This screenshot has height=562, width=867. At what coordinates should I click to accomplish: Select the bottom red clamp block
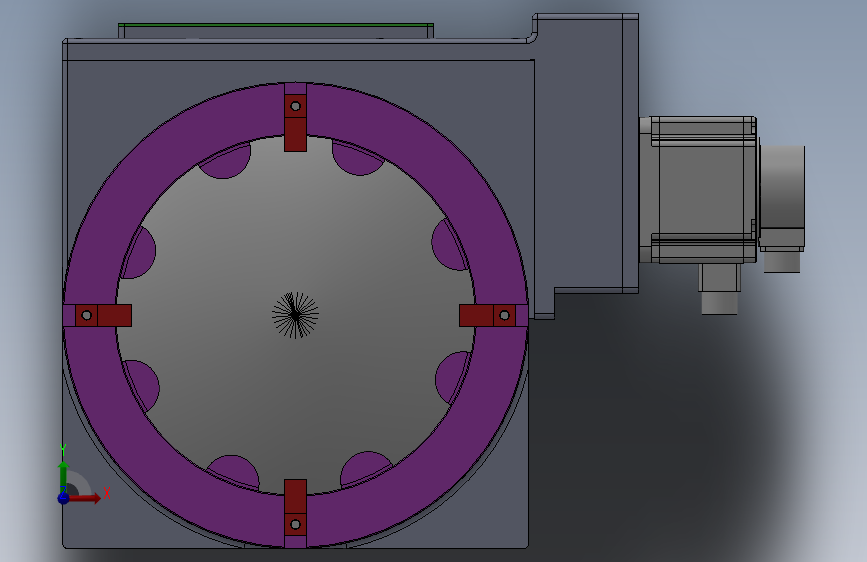(x=295, y=507)
